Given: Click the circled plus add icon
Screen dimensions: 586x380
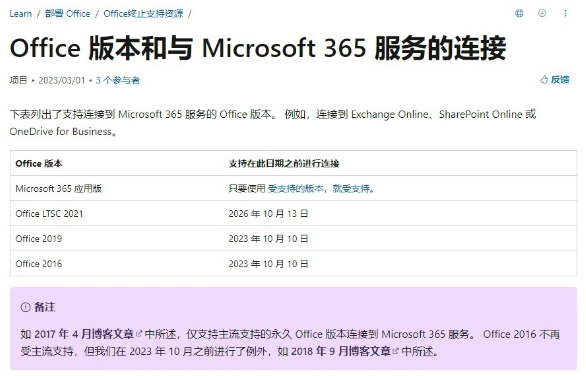Looking at the screenshot, I should [542, 13].
